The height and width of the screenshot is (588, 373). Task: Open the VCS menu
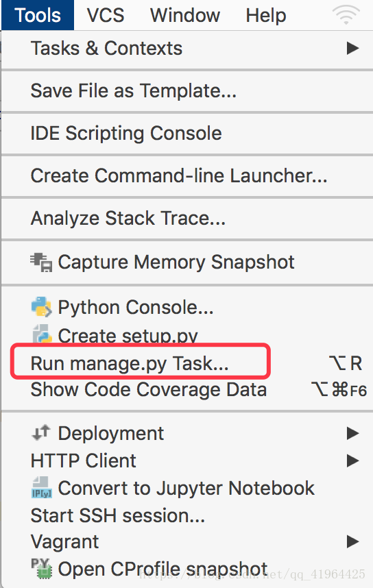pyautogui.click(x=106, y=15)
